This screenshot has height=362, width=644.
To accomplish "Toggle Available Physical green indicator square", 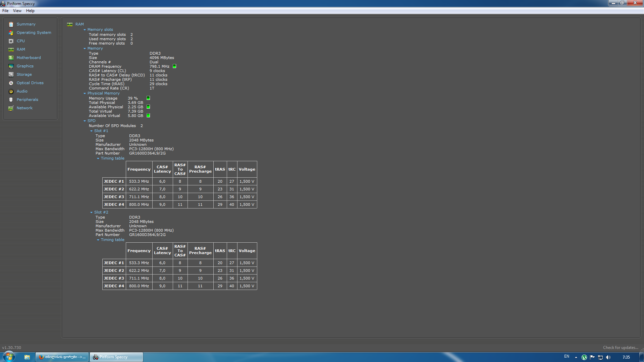I will (x=148, y=107).
